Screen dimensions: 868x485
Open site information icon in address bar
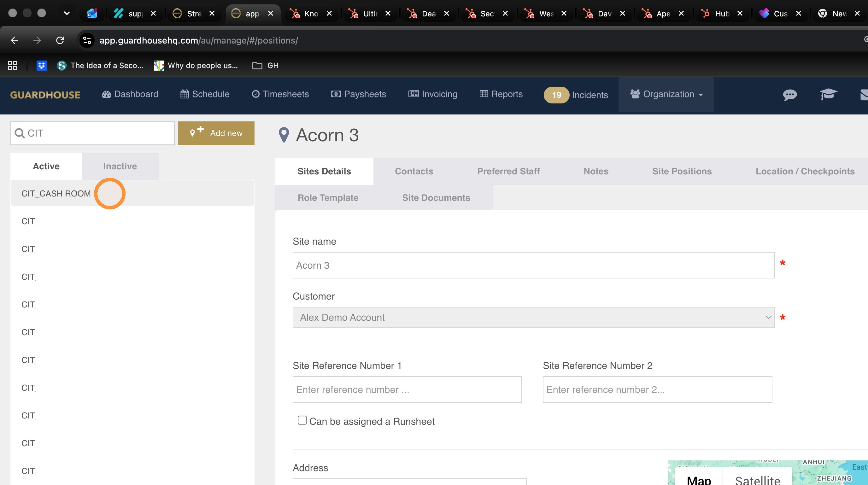tap(87, 40)
